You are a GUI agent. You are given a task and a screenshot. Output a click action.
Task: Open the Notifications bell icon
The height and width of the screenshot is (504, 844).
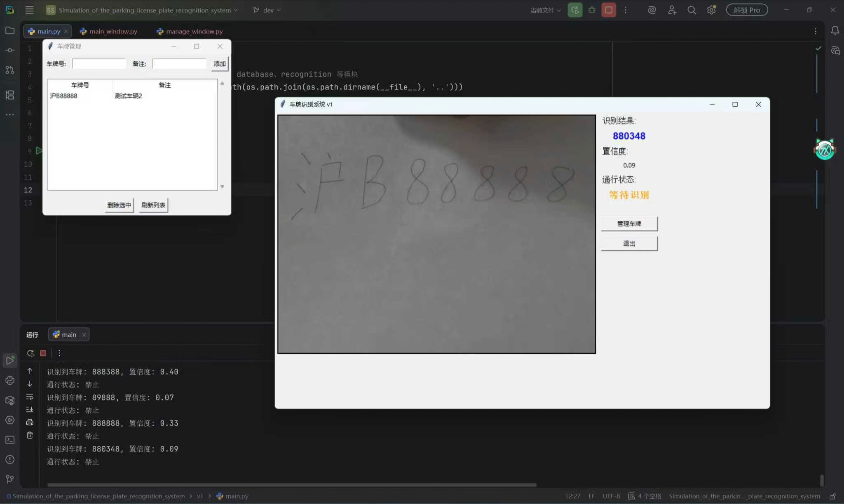click(835, 30)
